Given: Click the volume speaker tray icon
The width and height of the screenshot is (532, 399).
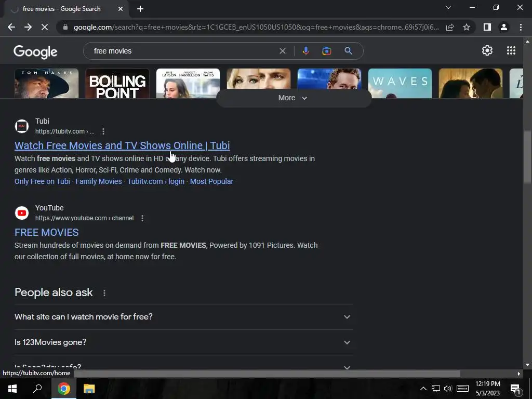Looking at the screenshot, I should click(448, 389).
